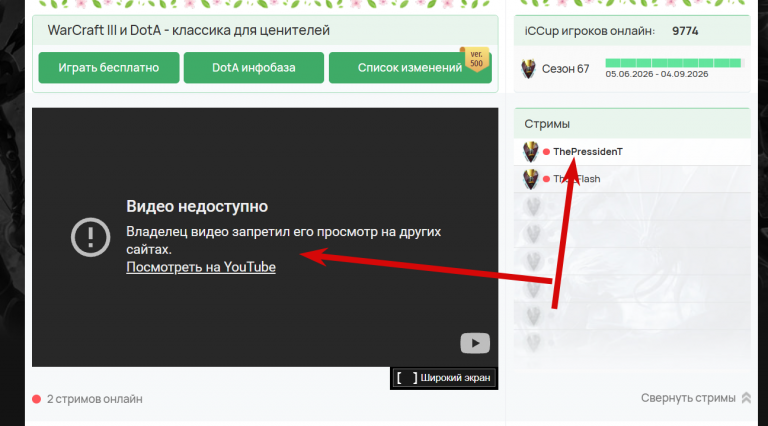Click the Видео недоступно title
Image resolution: width=768 pixels, height=426 pixels.
click(197, 206)
